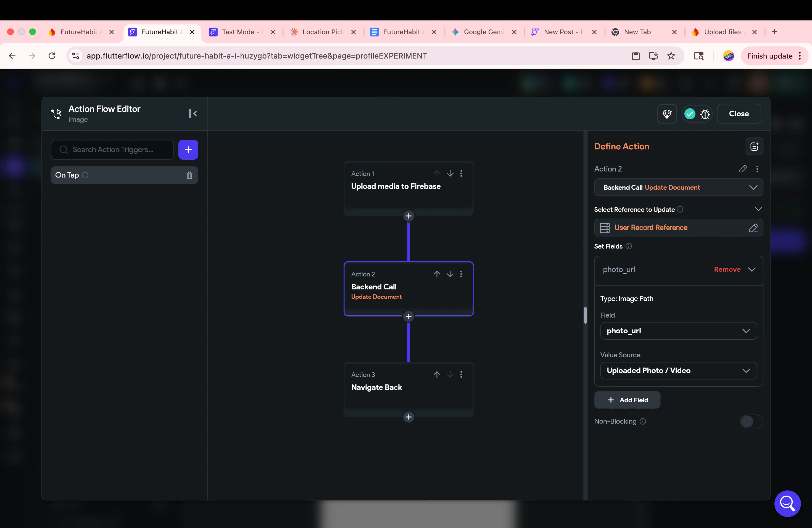Remove the photo_url field

click(x=727, y=270)
